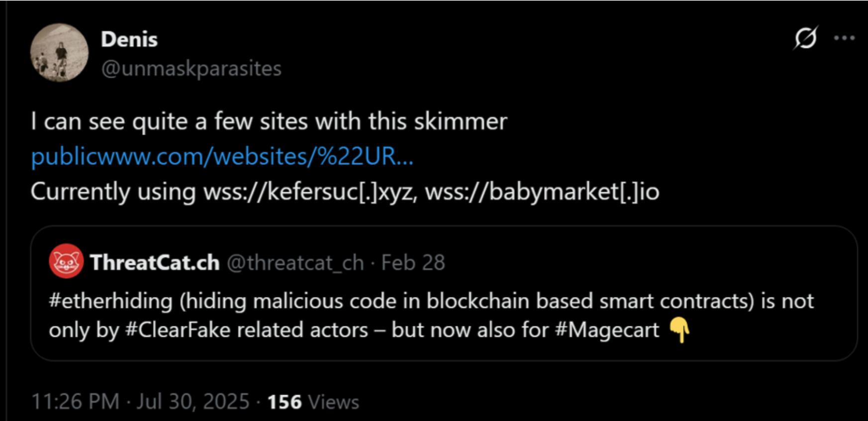Click the @unmaskparasites handle

click(x=191, y=69)
